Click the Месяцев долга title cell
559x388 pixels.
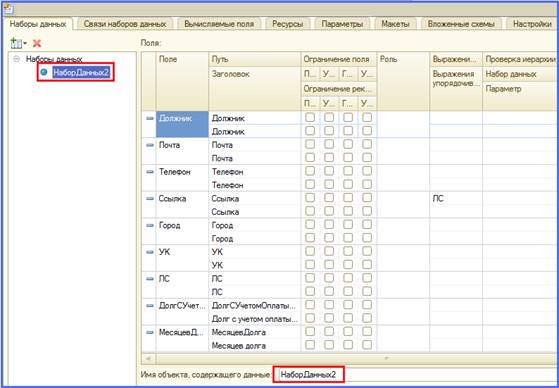coord(255,346)
